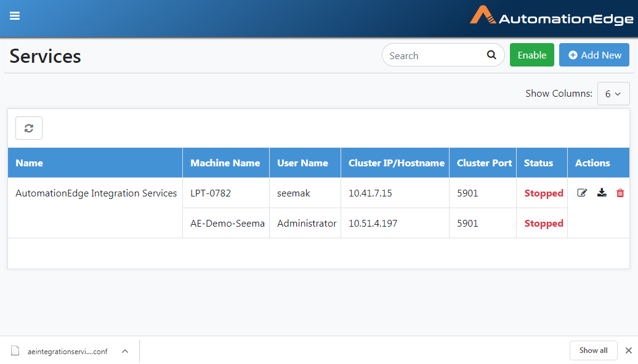Click the Status column header
The width and height of the screenshot is (638, 364).
click(x=542, y=163)
